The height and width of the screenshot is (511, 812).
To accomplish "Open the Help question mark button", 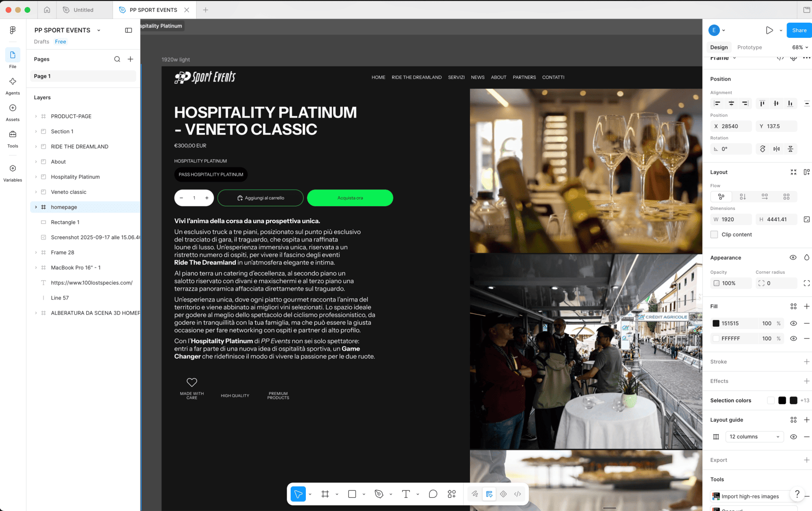I will click(797, 494).
